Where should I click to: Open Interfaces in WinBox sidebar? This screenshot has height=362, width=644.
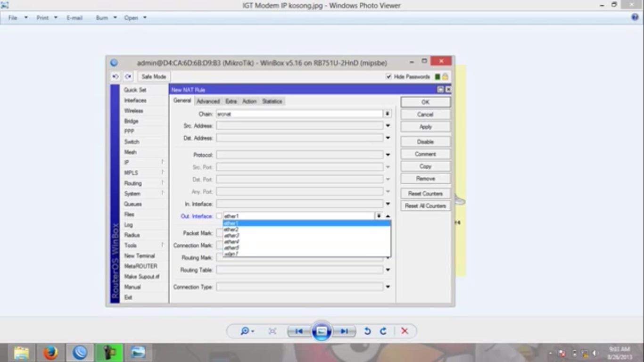pyautogui.click(x=135, y=100)
